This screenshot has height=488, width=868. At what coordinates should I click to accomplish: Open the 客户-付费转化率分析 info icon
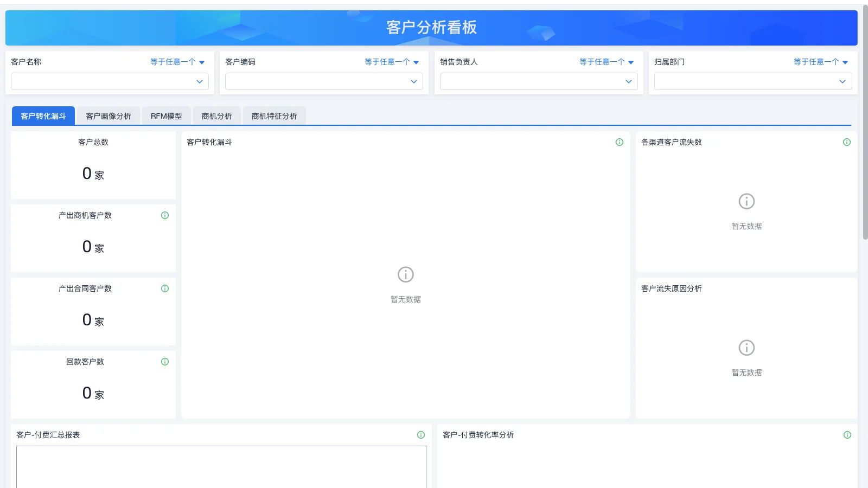click(847, 434)
